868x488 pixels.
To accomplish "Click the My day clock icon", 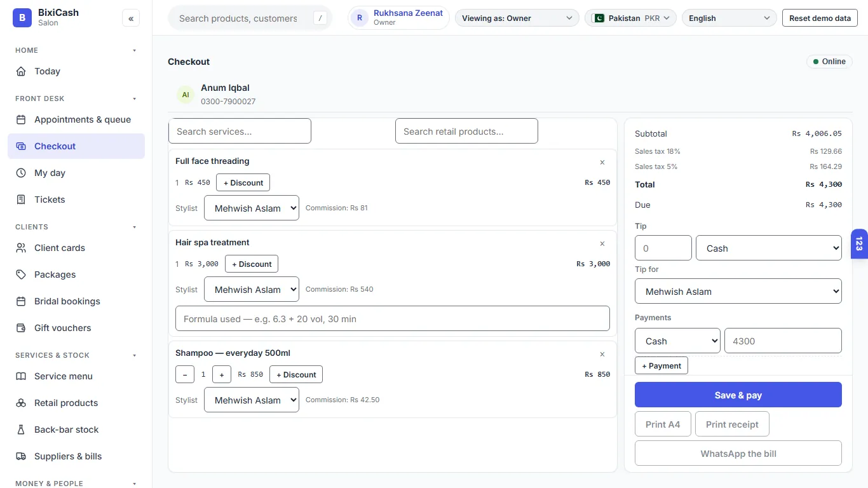I will 22,173.
